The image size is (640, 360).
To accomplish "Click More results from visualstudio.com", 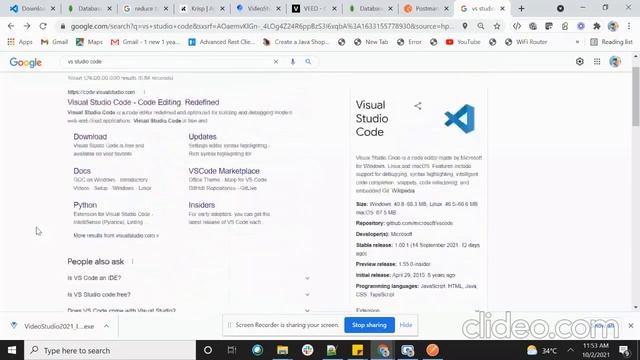I will point(116,236).
